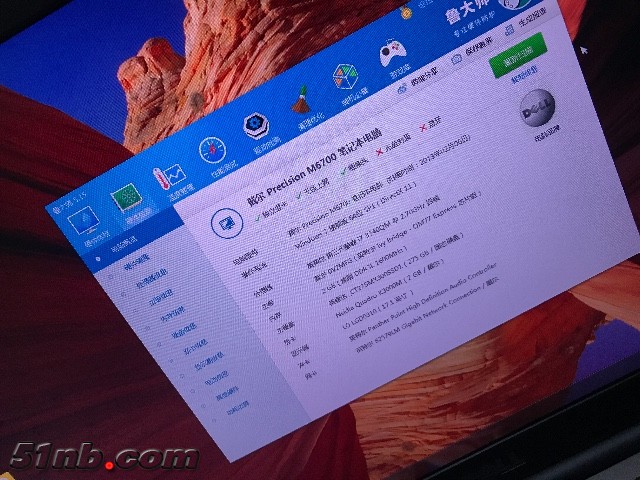Click the 'Windows 7' operating system value

click(354, 216)
